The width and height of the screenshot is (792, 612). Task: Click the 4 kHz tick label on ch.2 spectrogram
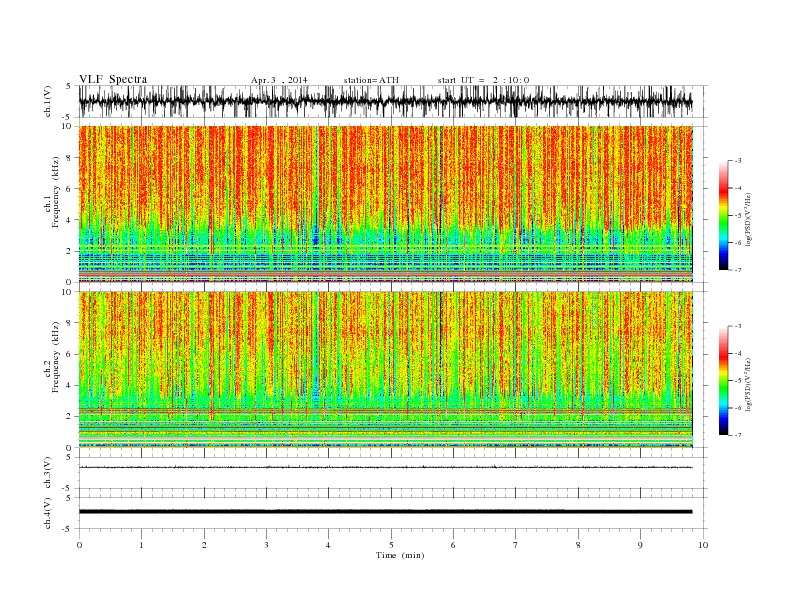[70, 386]
